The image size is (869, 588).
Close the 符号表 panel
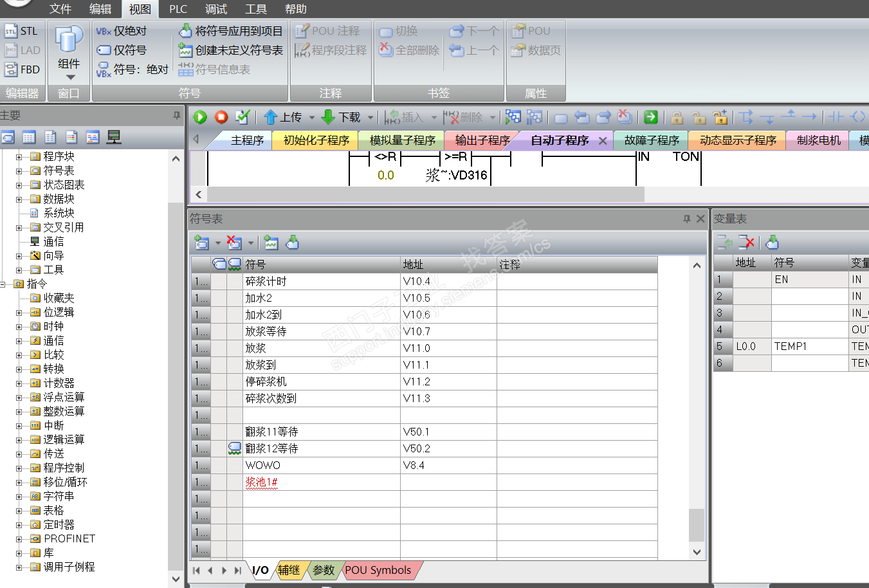(700, 219)
